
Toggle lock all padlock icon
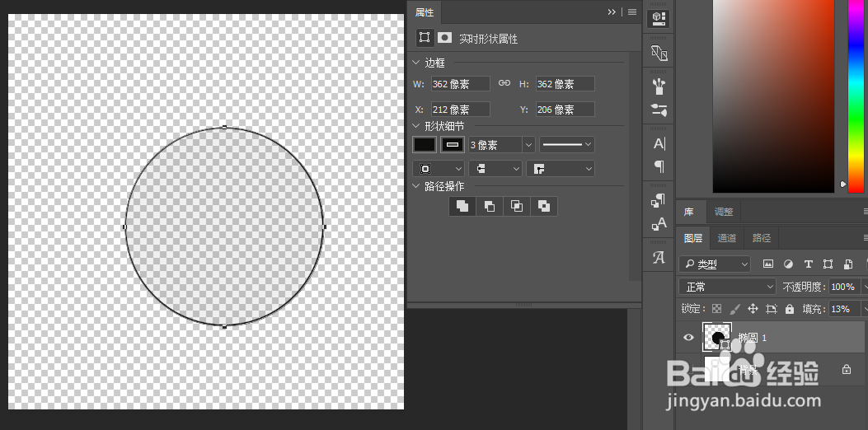[x=790, y=309]
